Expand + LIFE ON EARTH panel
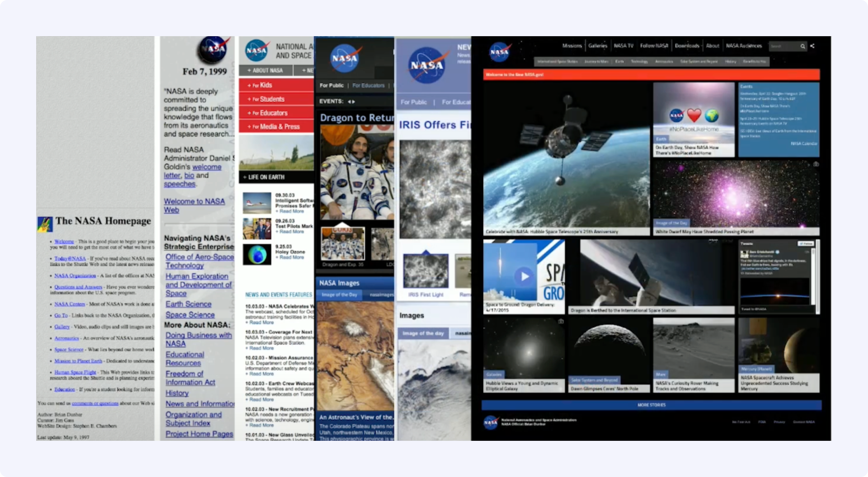Screen dimensions: 868x477 [264, 177]
